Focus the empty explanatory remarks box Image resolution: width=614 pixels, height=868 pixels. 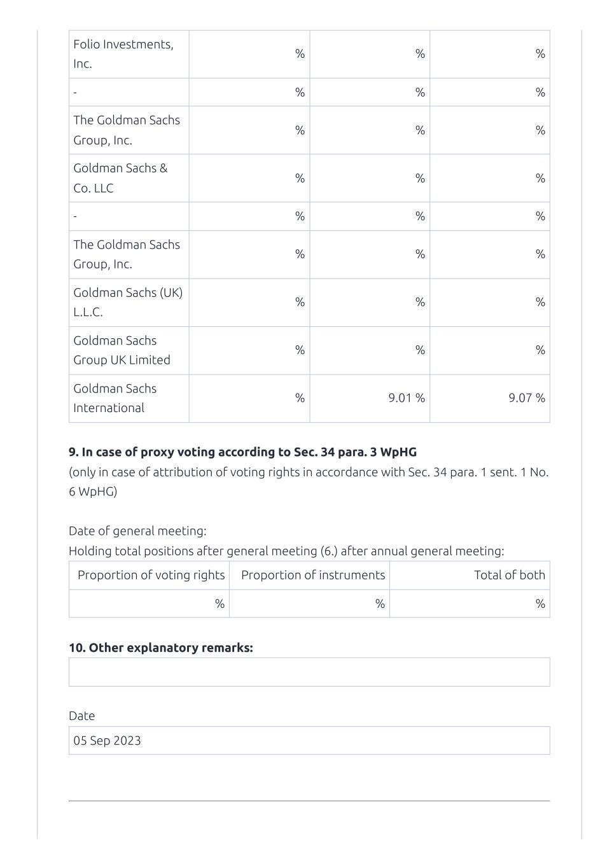309,672
